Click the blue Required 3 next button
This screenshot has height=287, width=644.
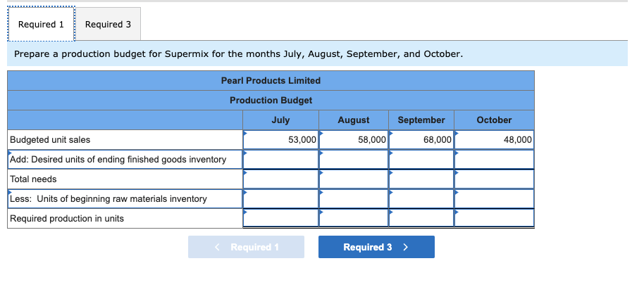pos(376,247)
